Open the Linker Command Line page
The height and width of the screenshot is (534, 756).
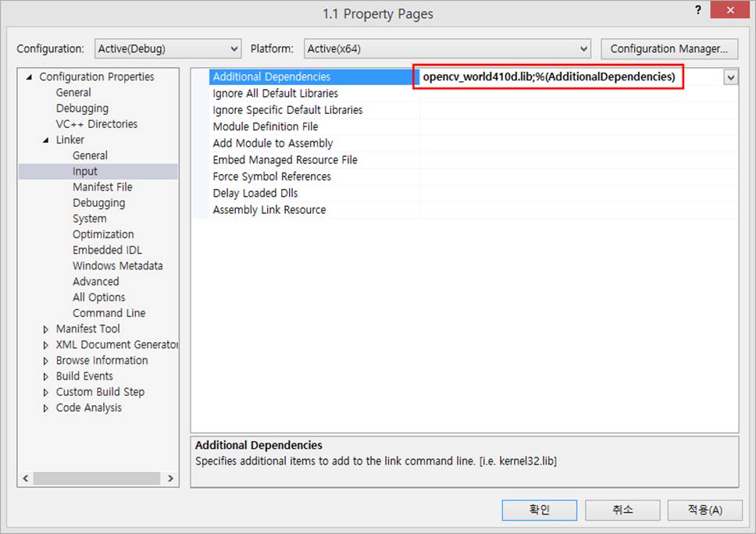(109, 313)
